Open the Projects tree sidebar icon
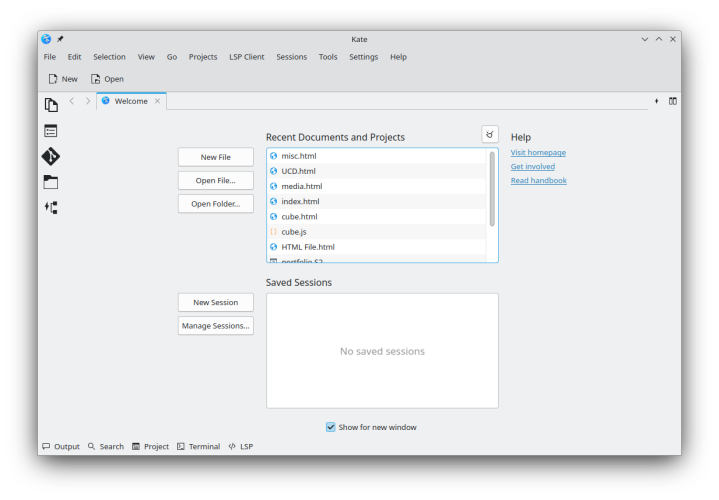This screenshot has width=719, height=500. 50,207
